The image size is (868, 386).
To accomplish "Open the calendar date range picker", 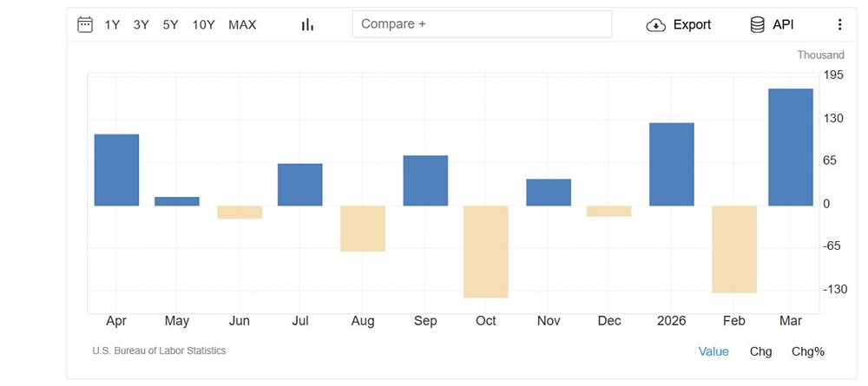I will pos(85,24).
